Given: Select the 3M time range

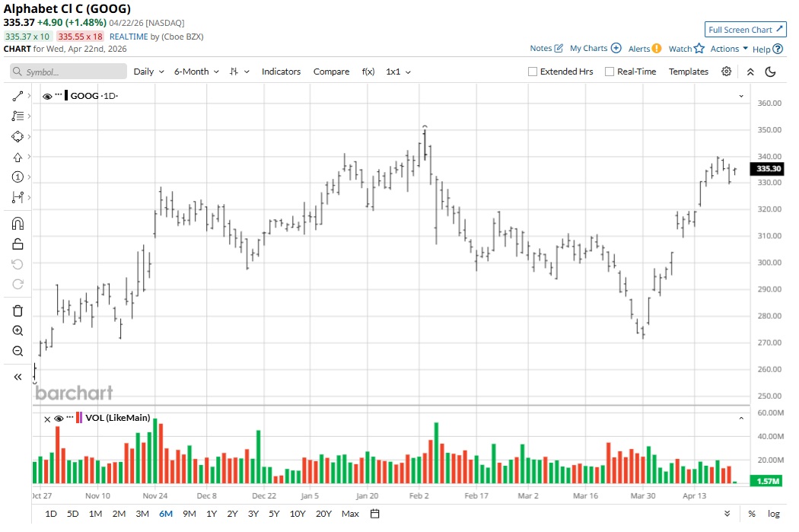Looking at the screenshot, I should tap(142, 514).
